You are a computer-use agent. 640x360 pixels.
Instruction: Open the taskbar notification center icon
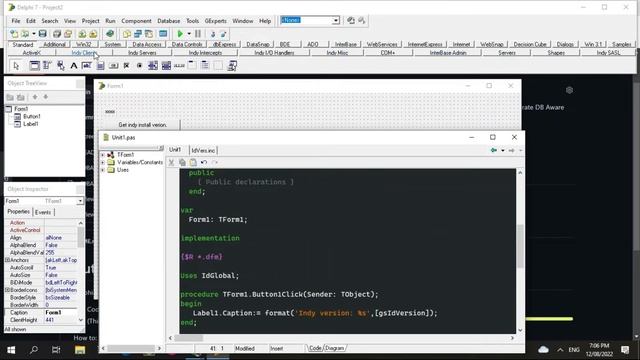(x=625, y=350)
